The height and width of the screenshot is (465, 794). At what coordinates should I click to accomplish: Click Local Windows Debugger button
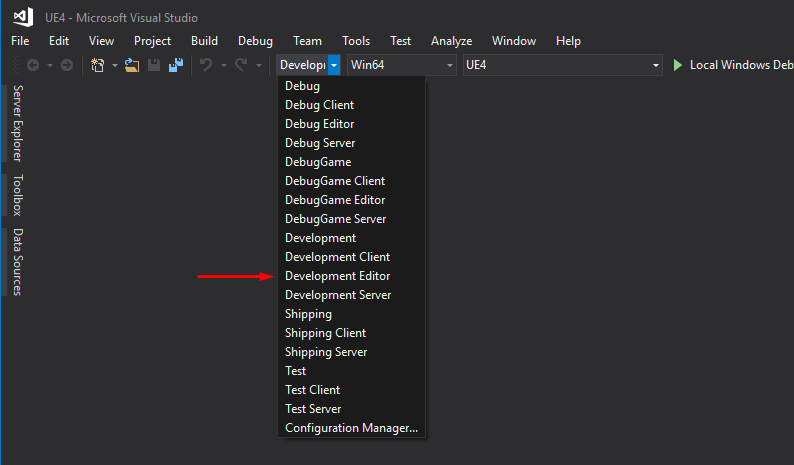point(732,65)
